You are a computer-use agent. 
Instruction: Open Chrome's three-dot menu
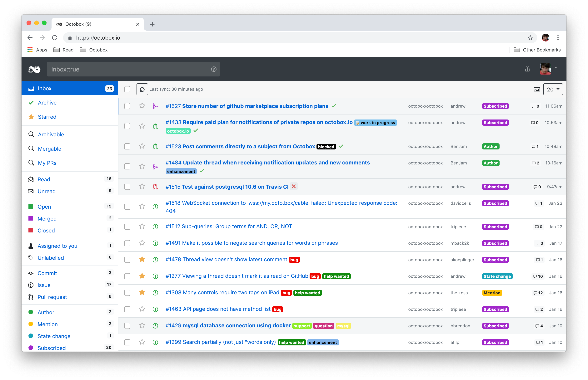(558, 38)
